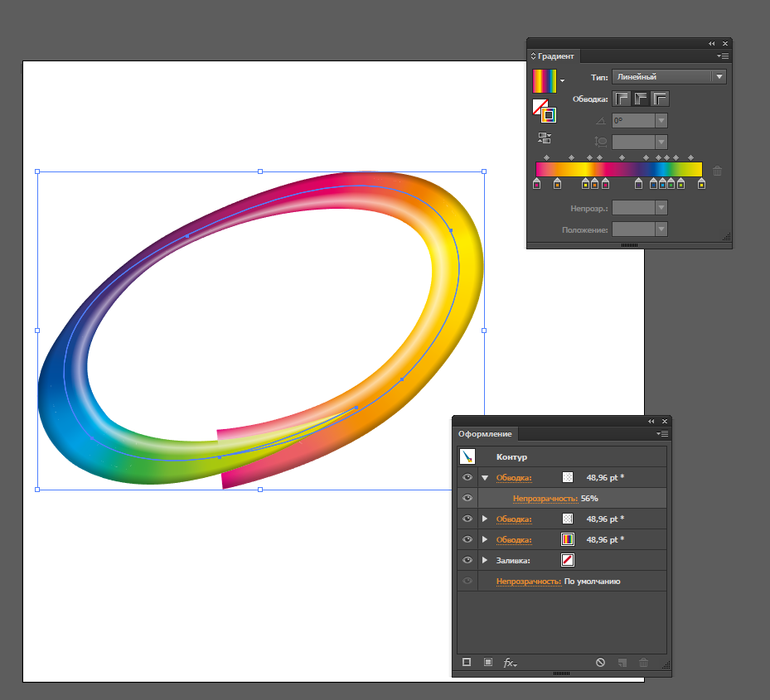
Task: Collapse the Градиент panel to icons
Action: (x=711, y=44)
